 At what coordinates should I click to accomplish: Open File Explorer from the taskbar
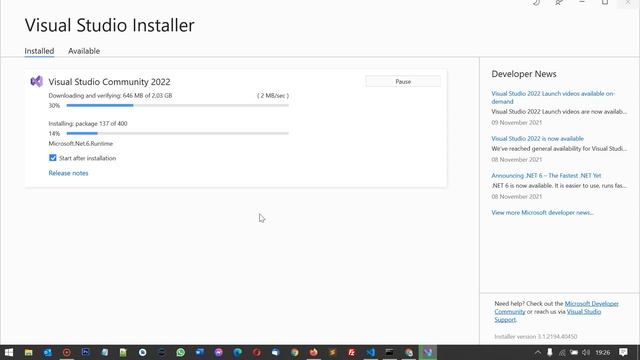click(x=29, y=352)
